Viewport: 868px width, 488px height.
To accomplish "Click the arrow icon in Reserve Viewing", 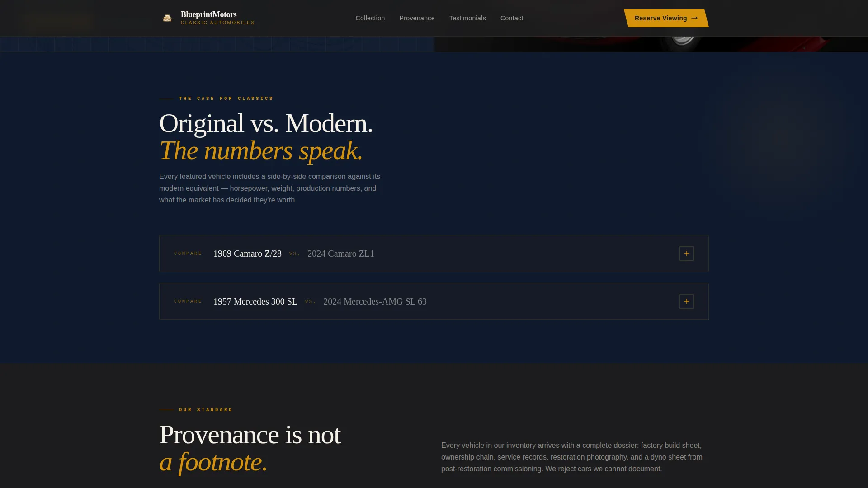I will (694, 18).
